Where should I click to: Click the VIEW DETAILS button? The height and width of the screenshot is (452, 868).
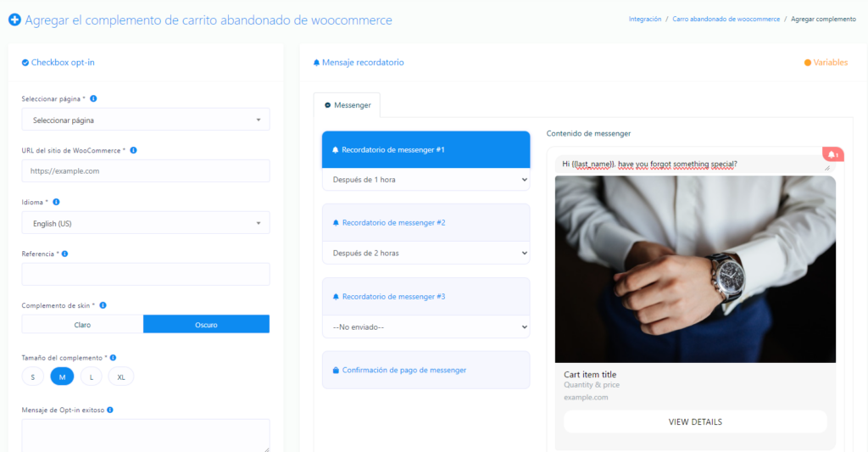[x=695, y=422]
